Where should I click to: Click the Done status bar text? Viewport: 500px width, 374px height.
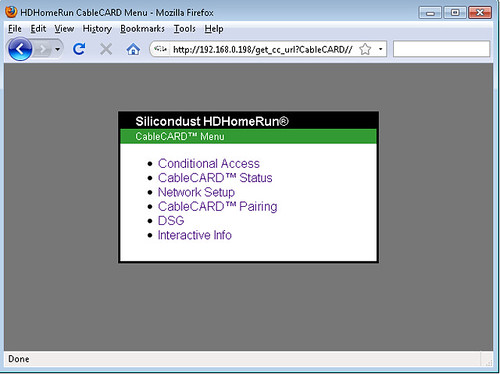tap(19, 359)
